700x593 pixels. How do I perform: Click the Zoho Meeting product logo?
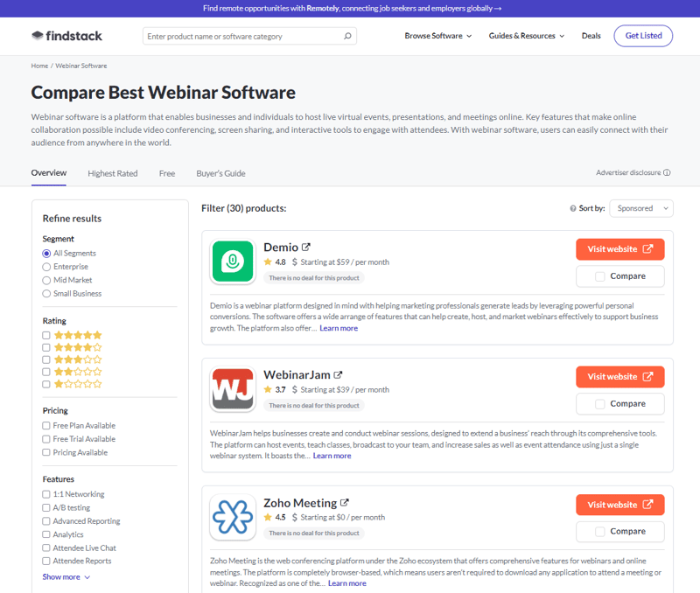coord(233,517)
